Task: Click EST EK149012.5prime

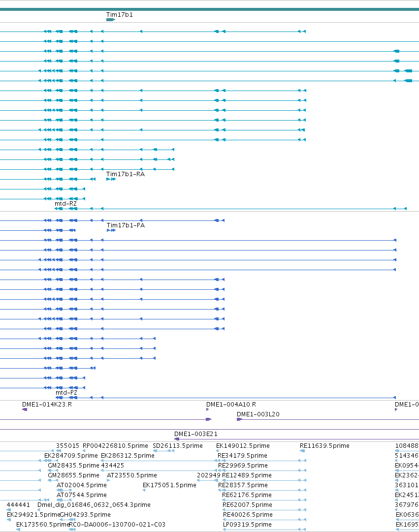Action: (243, 446)
